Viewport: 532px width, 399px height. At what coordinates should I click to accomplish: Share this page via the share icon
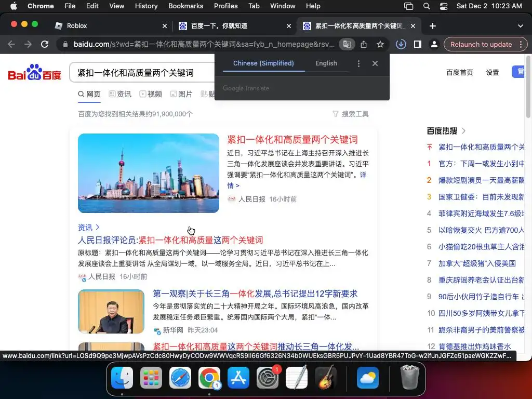point(364,44)
